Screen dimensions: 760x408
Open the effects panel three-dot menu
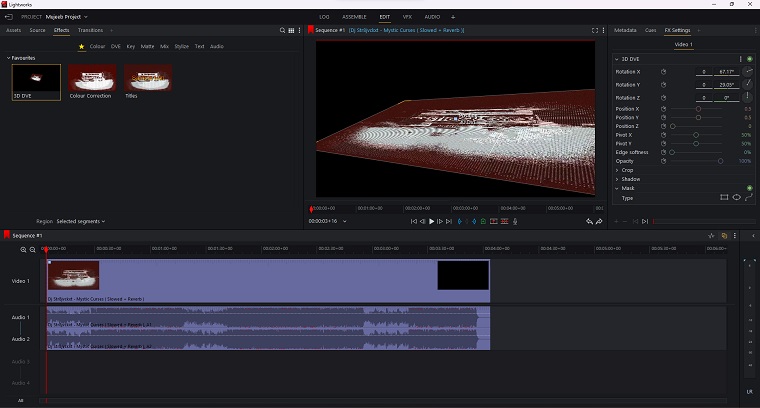point(300,31)
